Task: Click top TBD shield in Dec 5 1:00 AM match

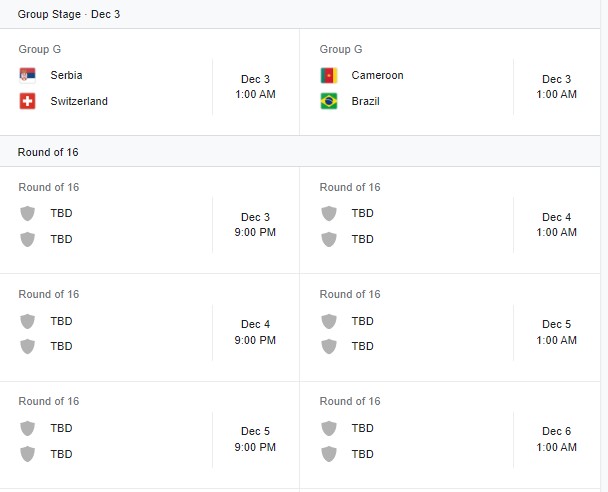Action: 328,321
